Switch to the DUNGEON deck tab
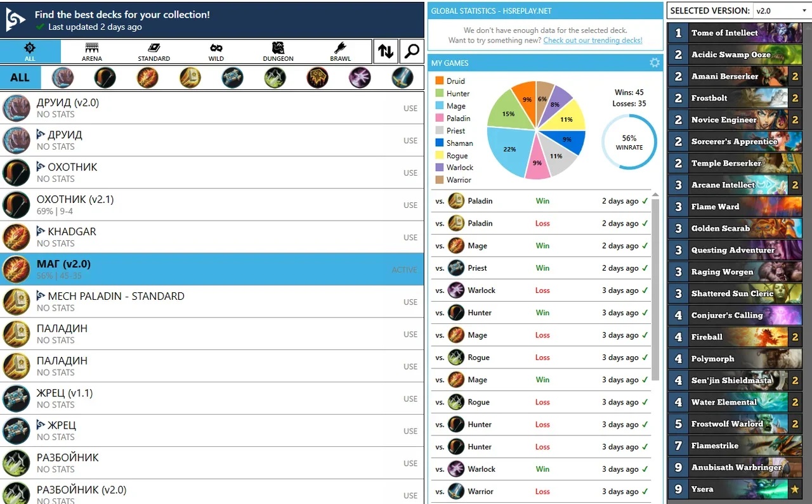 [278, 51]
